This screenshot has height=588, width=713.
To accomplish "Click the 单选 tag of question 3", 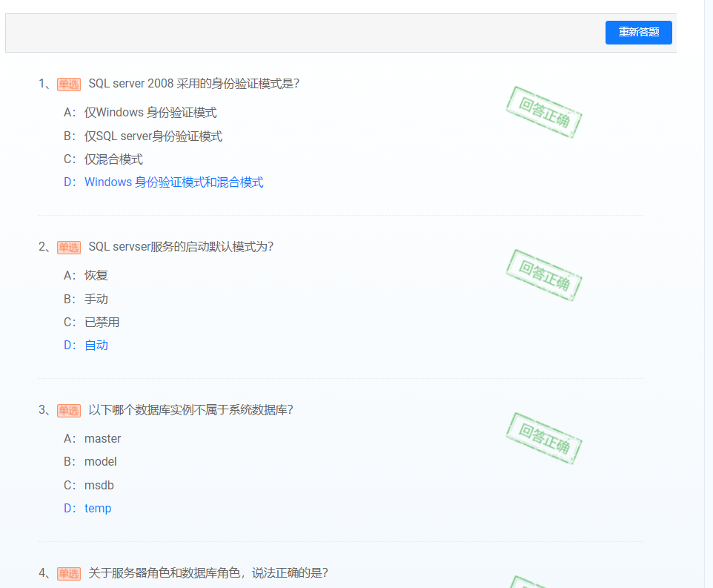I will coord(69,411).
